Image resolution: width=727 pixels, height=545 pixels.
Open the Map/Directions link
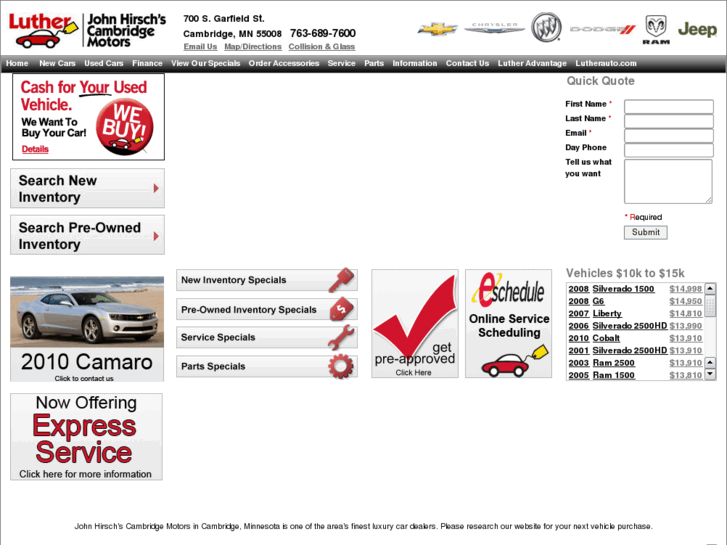tap(253, 47)
